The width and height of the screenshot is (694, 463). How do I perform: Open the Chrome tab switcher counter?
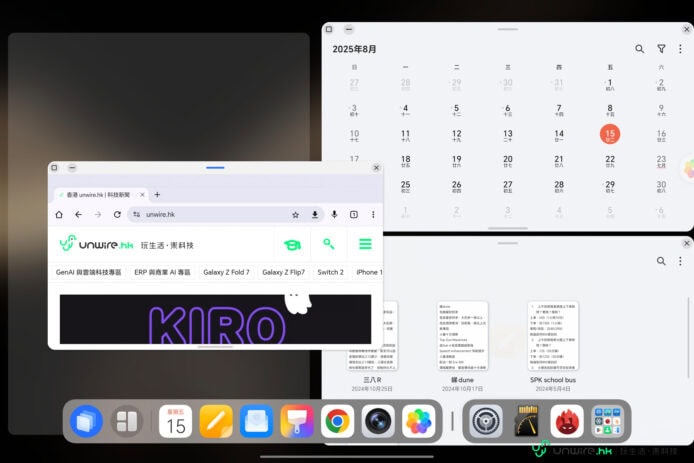353,214
